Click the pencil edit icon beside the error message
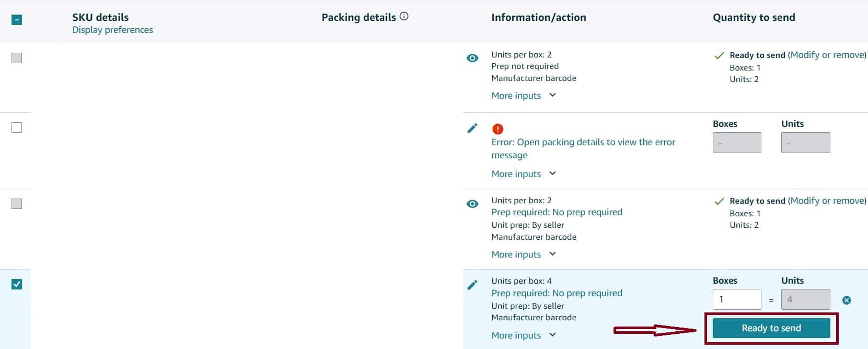Screen dimensions: 868x349 (x=472, y=128)
